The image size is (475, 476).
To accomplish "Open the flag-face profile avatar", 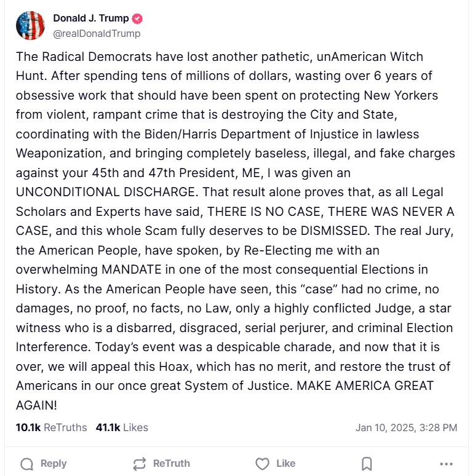I will point(30,26).
